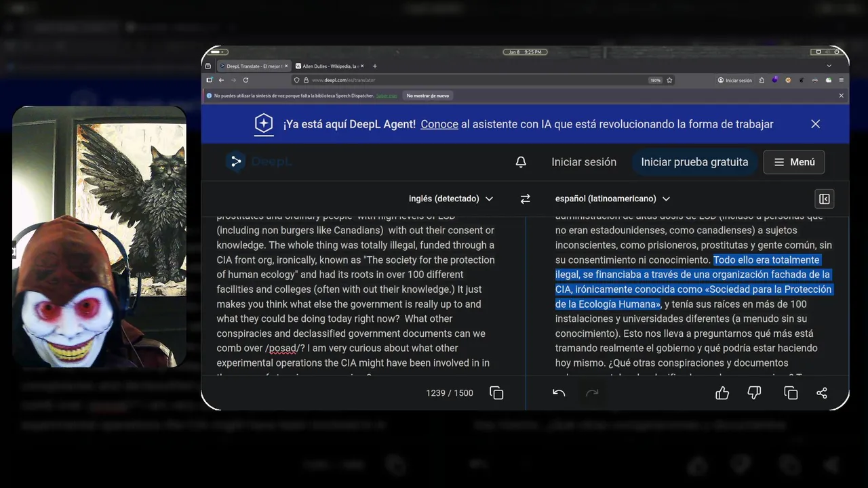The height and width of the screenshot is (488, 868).
Task: Copy the English source text
Action: pyautogui.click(x=496, y=393)
